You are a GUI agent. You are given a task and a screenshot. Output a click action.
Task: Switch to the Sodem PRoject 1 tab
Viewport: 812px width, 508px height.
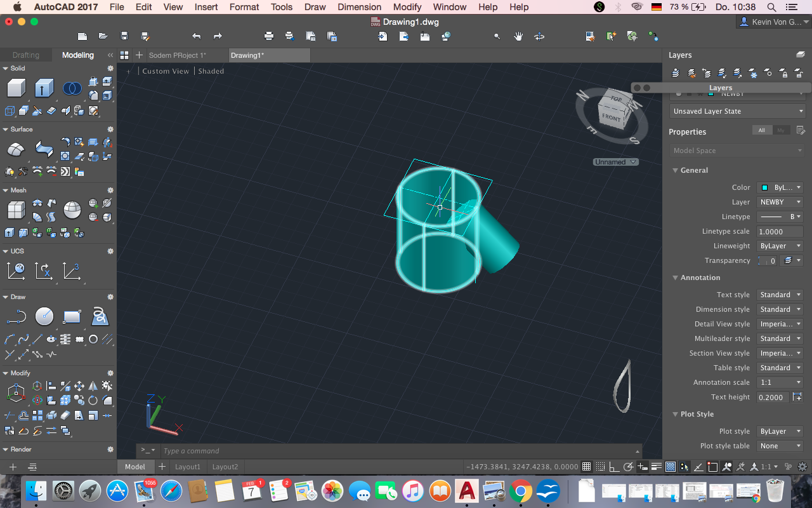(178, 55)
